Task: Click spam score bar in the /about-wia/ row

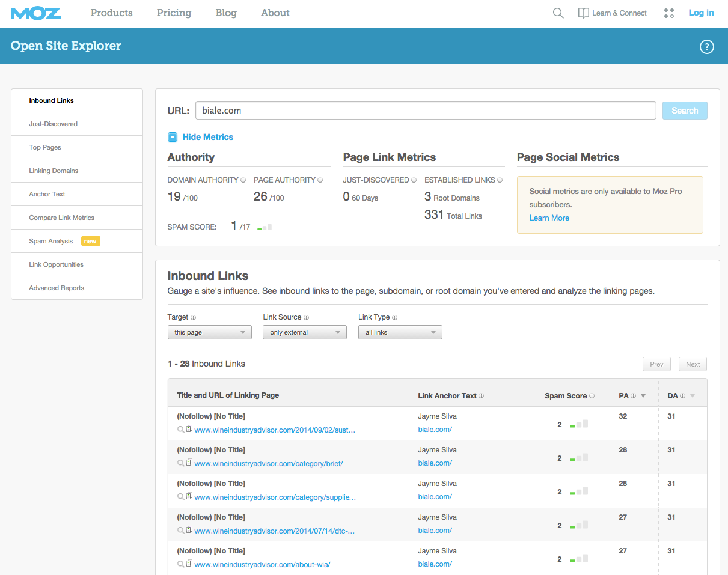Action: [x=579, y=559]
